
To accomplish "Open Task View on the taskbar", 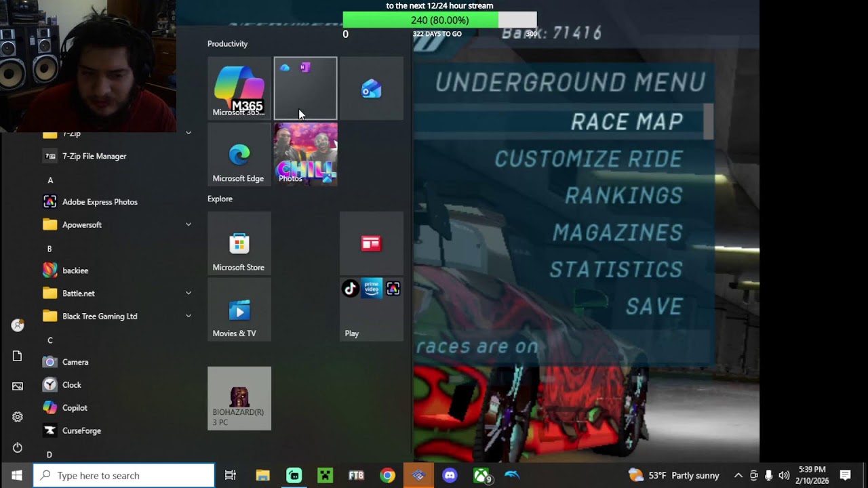I will tap(231, 475).
